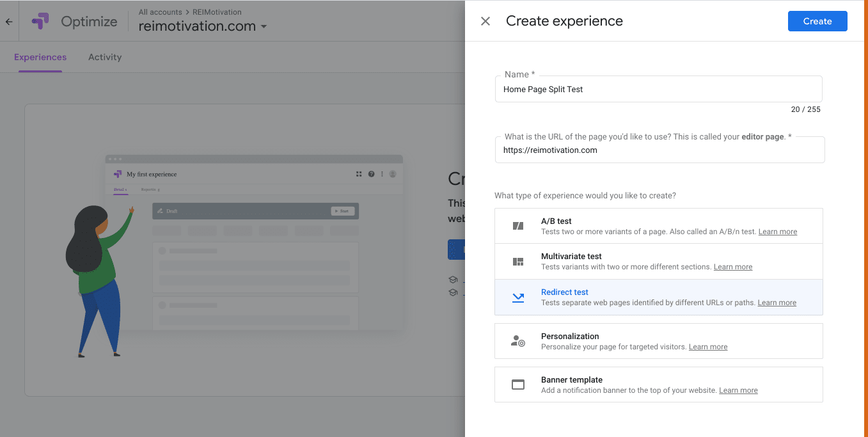Open Learn more link for Banner template
Screen dimensions: 868x437
tap(738, 390)
